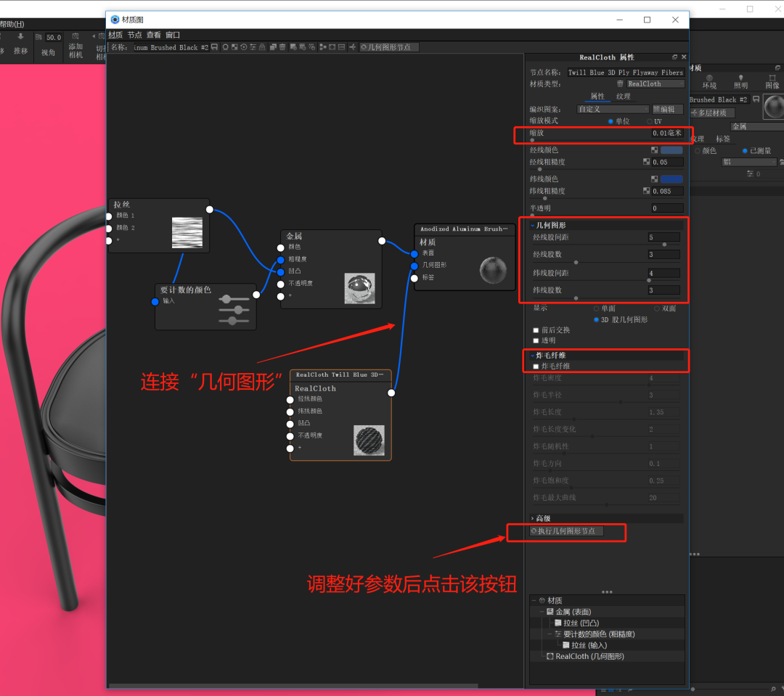Close the RealCloth 属性 panel
This screenshot has height=696, width=784.
pos(684,57)
